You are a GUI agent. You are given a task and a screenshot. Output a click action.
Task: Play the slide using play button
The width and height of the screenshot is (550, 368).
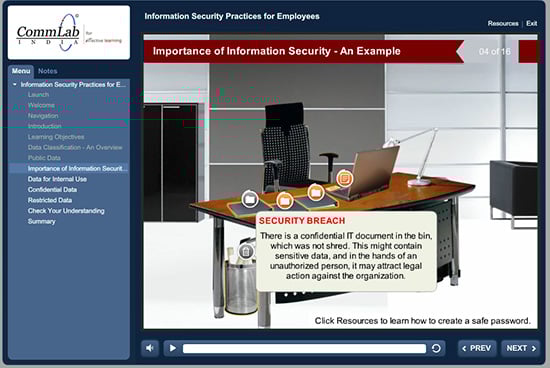(x=172, y=348)
